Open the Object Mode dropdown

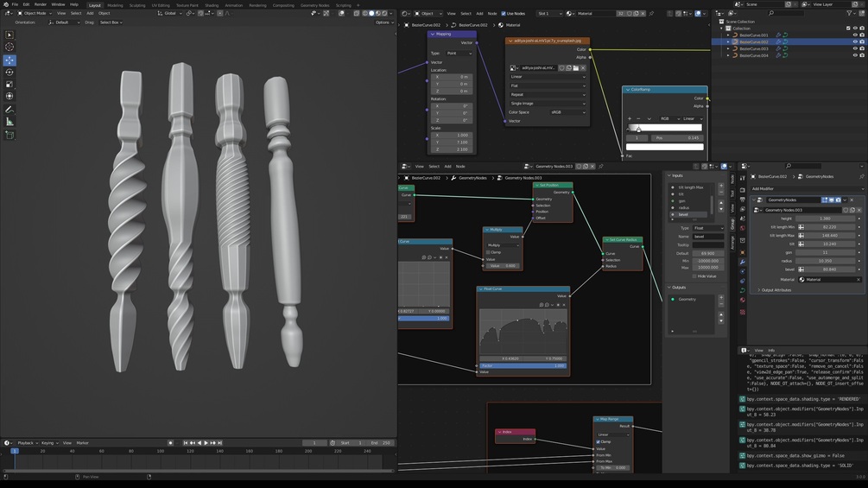coord(35,13)
